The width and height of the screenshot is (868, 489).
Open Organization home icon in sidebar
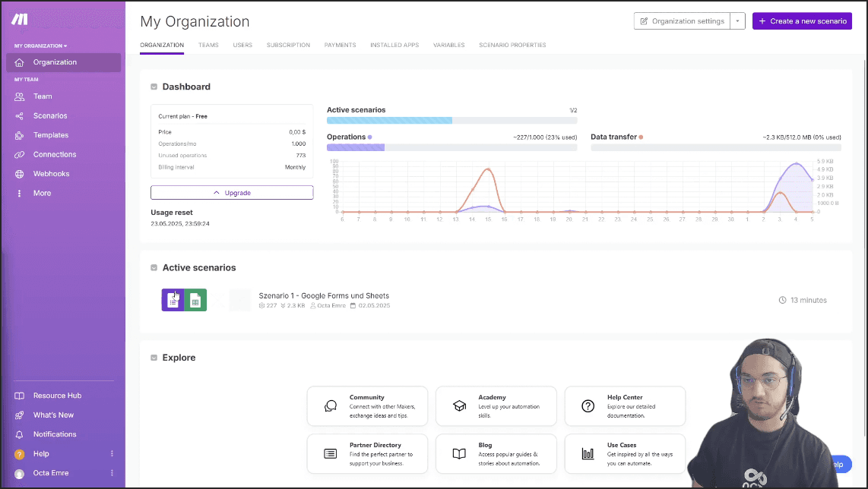tap(19, 62)
